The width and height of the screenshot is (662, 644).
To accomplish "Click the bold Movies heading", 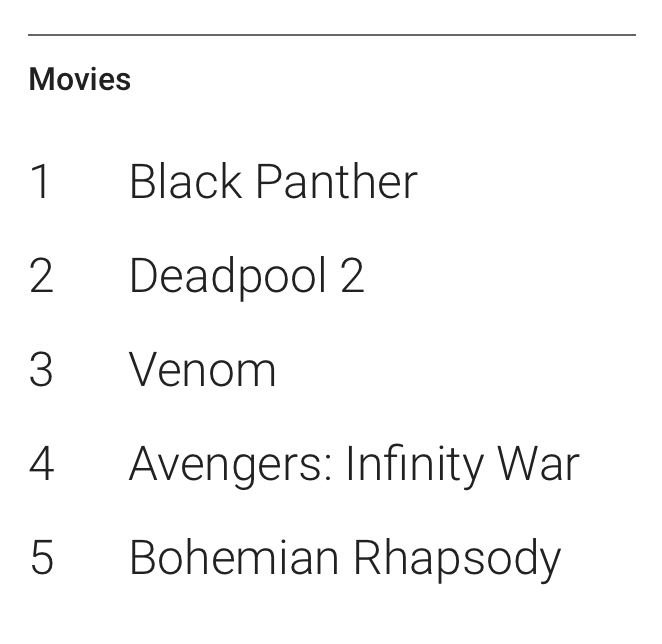I will pos(80,79).
